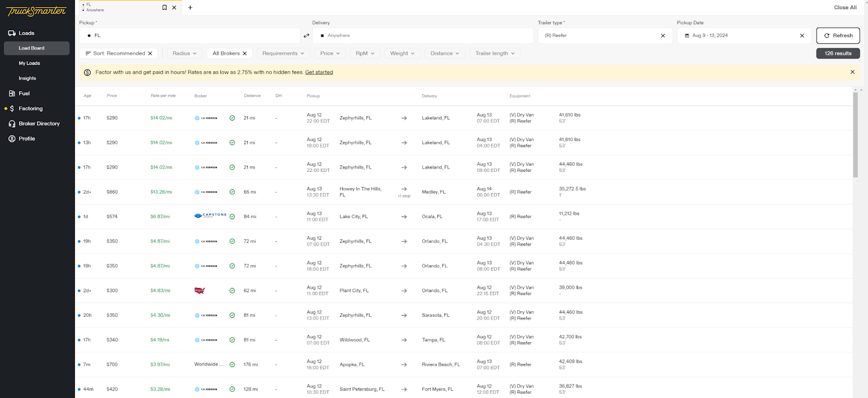Remove the Sort: Recommended filter chip

pyautogui.click(x=150, y=54)
